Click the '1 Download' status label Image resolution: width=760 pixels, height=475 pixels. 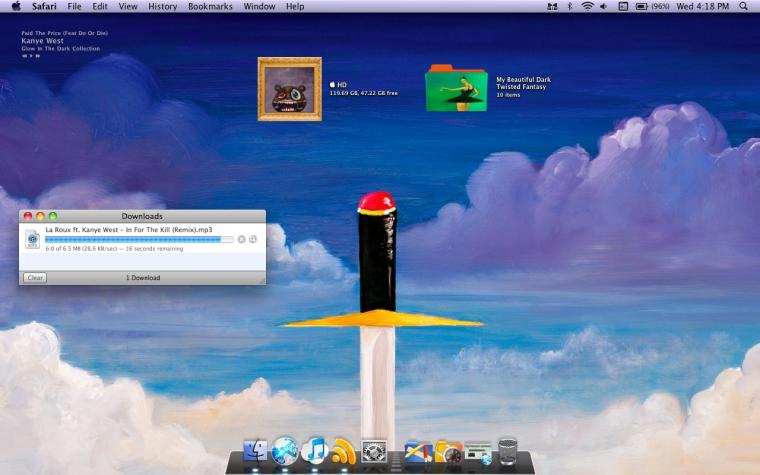tap(143, 278)
